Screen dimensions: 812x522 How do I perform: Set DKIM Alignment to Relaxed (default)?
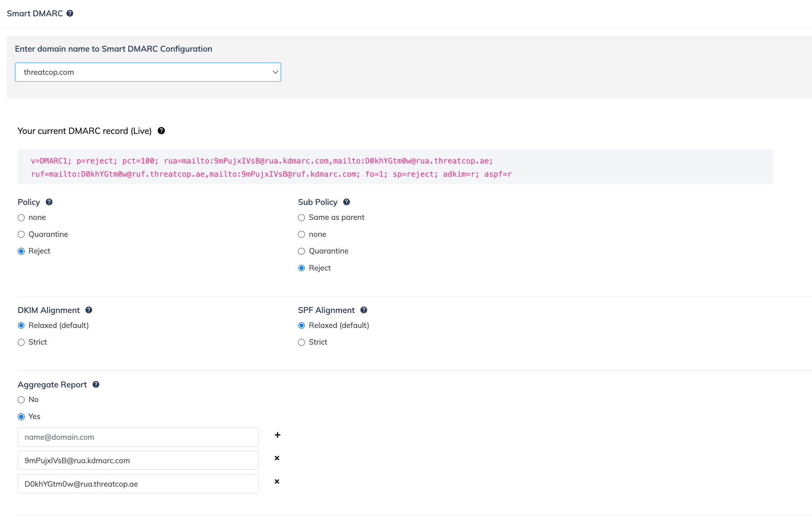click(x=21, y=326)
